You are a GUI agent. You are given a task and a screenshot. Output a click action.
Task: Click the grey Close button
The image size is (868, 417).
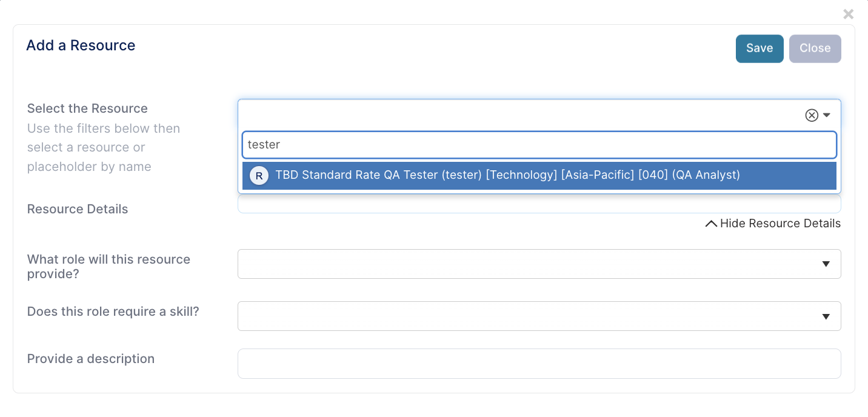pos(815,48)
